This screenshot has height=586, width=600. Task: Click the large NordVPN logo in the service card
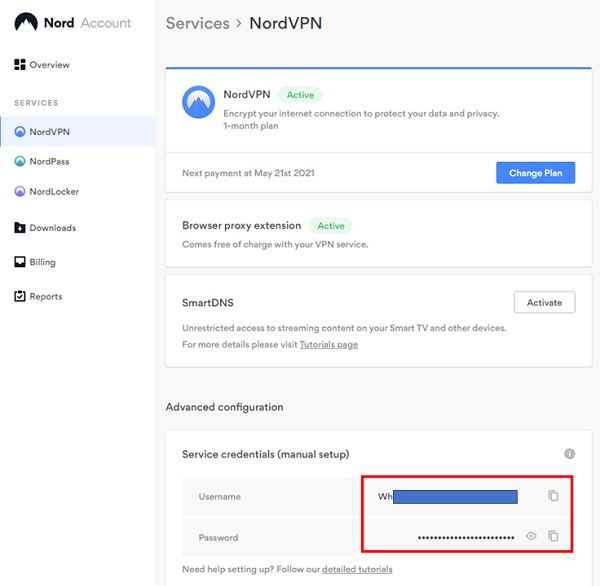pos(198,102)
